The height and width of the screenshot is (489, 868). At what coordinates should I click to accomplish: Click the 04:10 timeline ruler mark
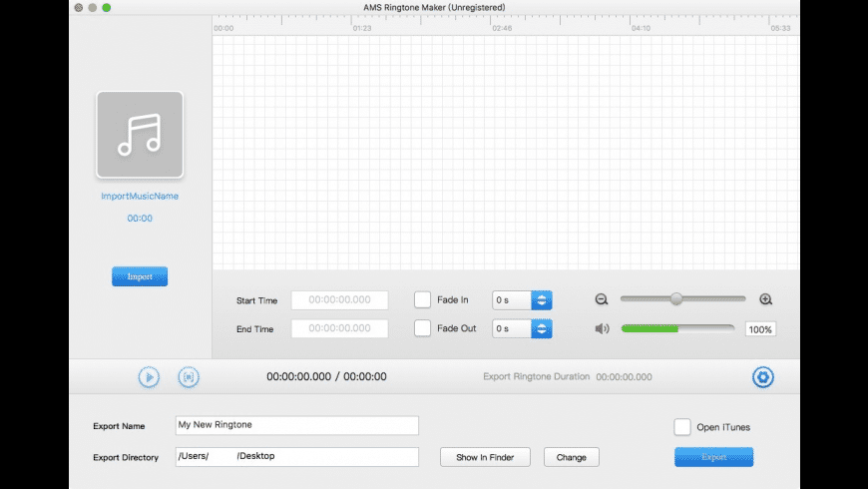click(642, 28)
